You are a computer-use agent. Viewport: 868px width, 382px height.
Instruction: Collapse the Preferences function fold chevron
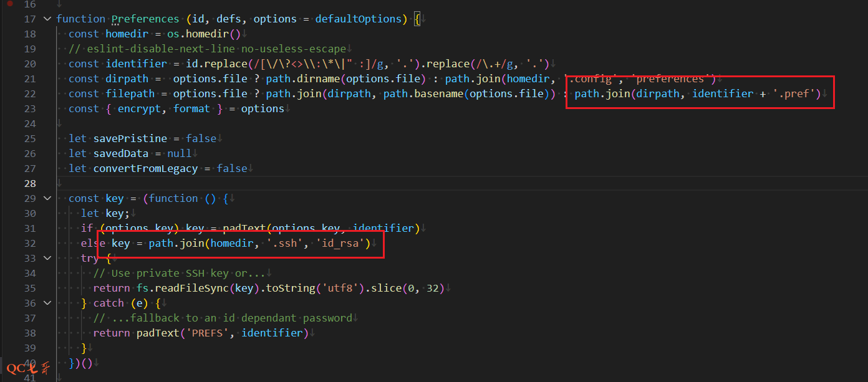point(47,19)
